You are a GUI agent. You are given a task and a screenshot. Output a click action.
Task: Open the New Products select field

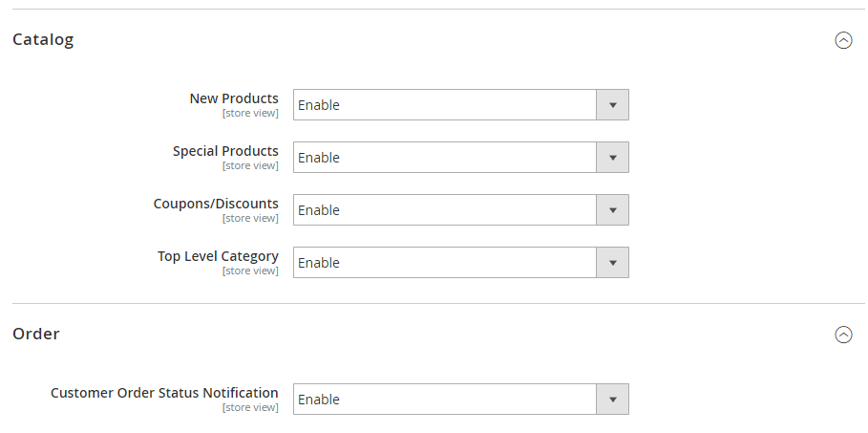coord(460,105)
